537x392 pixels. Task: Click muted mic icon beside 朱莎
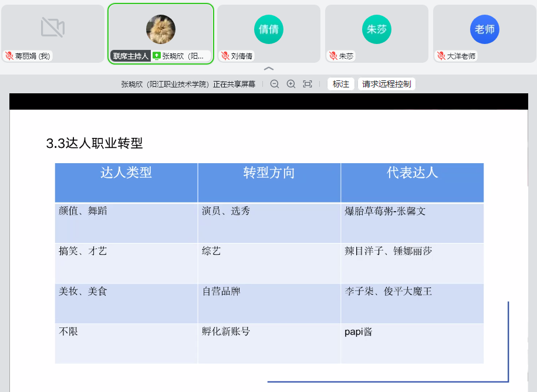[x=333, y=56]
